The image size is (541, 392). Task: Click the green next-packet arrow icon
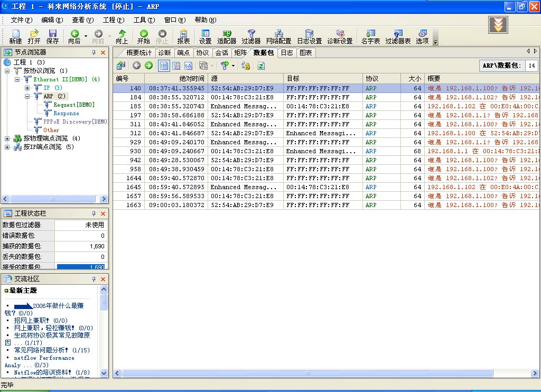pos(149,66)
